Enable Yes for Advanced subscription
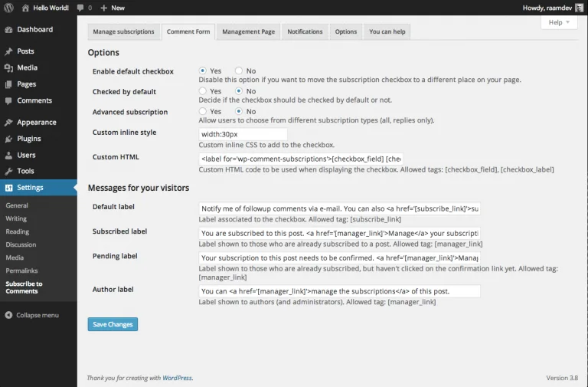Screen dimensions: 588x387 click(x=204, y=112)
